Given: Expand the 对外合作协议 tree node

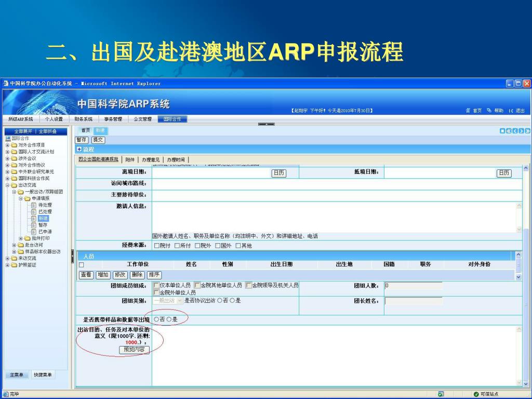Looking at the screenshot, I should click(x=7, y=165).
